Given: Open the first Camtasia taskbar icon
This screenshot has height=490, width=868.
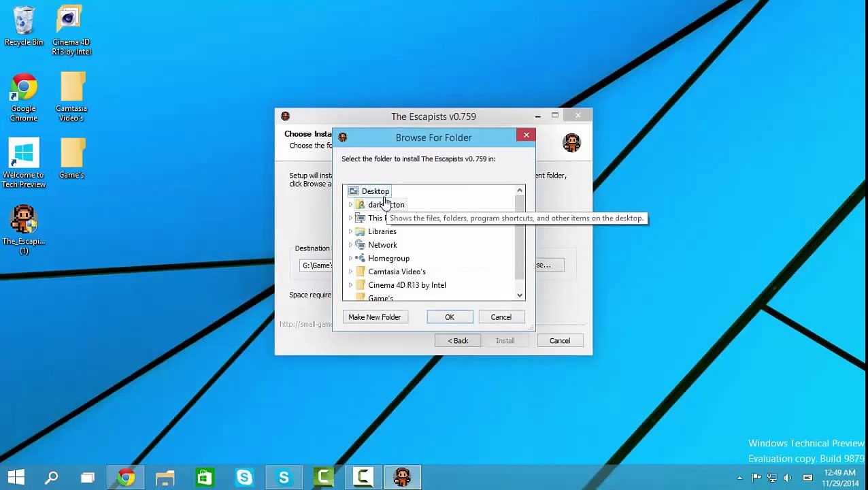Looking at the screenshot, I should tap(323, 478).
